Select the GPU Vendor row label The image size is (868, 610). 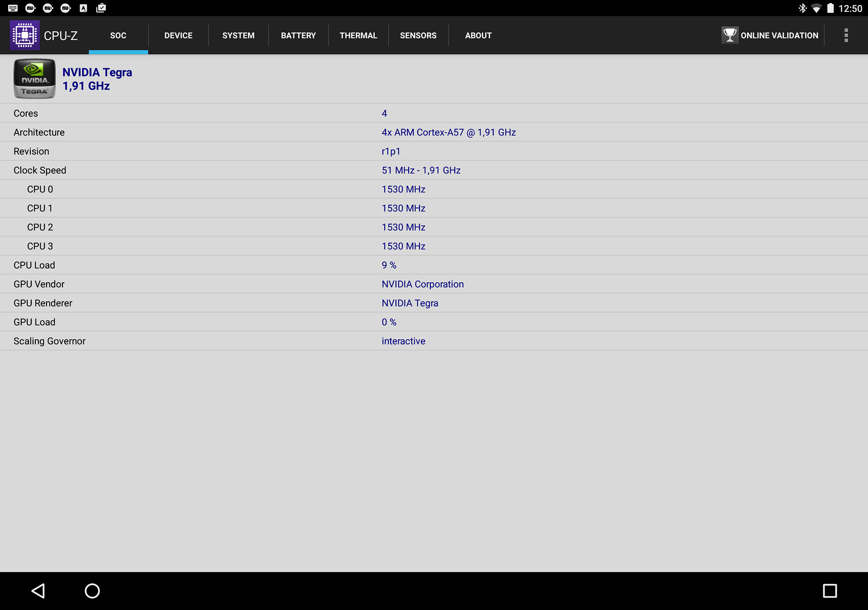39,284
